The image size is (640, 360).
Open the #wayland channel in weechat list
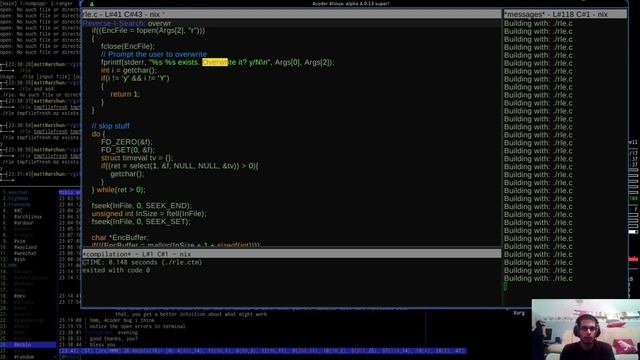point(25,247)
